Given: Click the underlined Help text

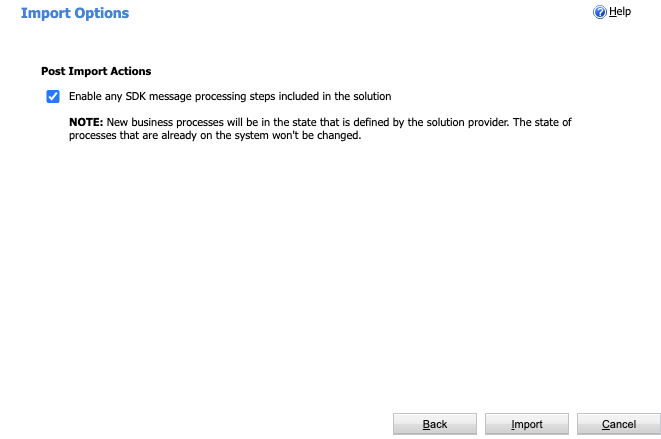Looking at the screenshot, I should [x=620, y=12].
